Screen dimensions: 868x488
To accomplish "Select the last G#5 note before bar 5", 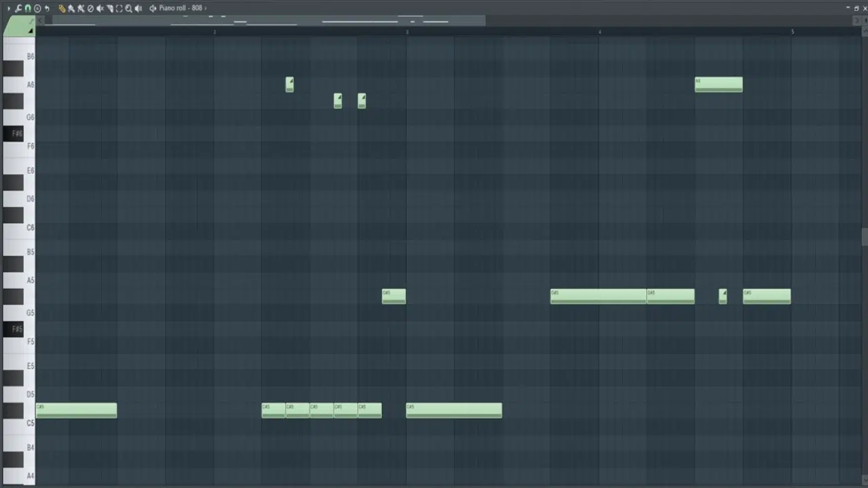I will [x=767, y=297].
